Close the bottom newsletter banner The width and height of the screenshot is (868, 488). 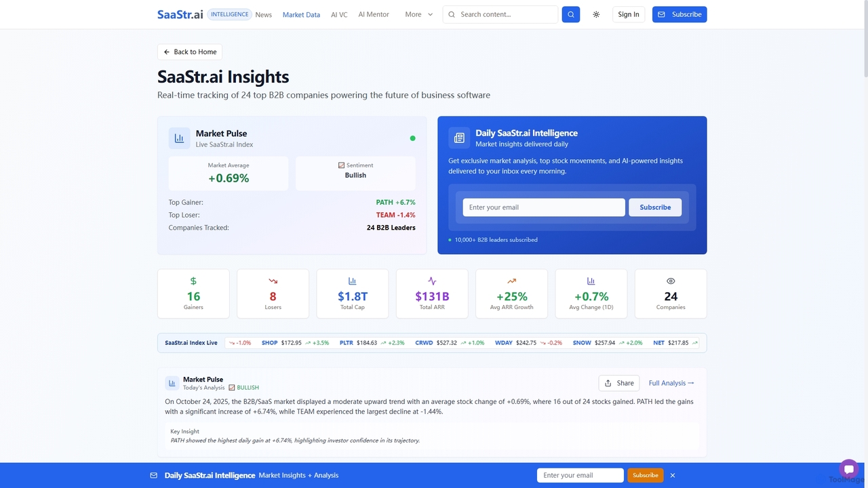click(673, 475)
